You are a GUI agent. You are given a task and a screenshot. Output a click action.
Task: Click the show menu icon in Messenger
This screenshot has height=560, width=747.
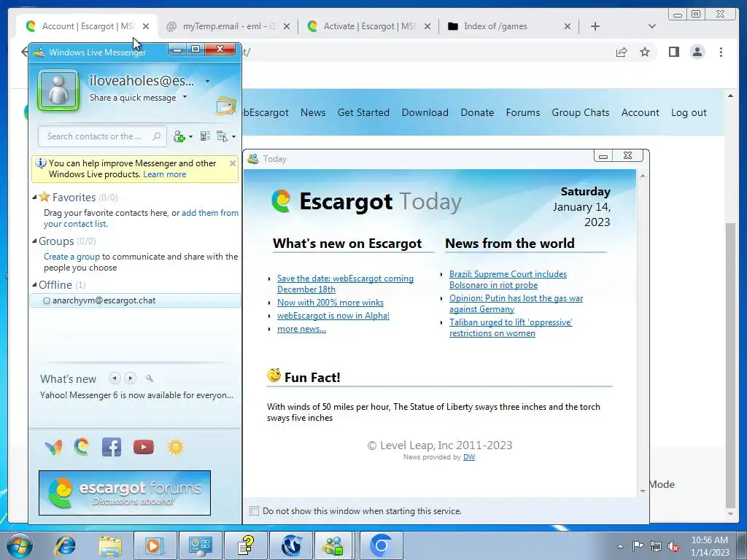[x=226, y=136]
